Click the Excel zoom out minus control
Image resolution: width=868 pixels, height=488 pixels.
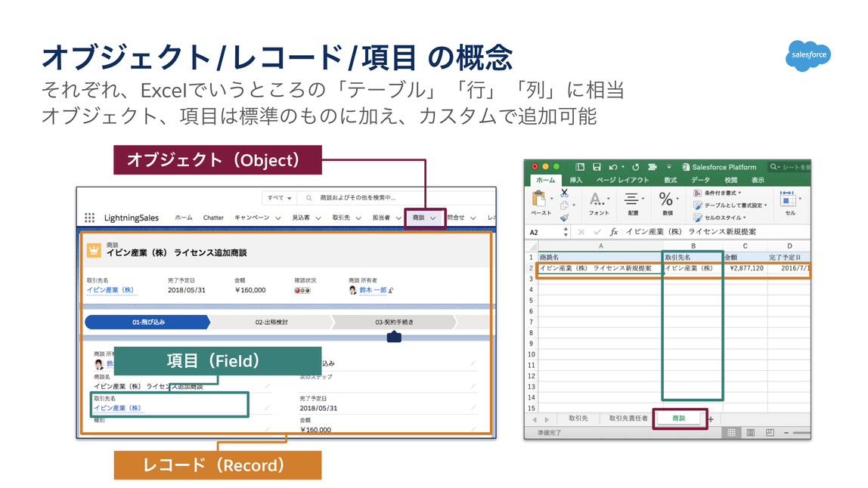tap(786, 433)
